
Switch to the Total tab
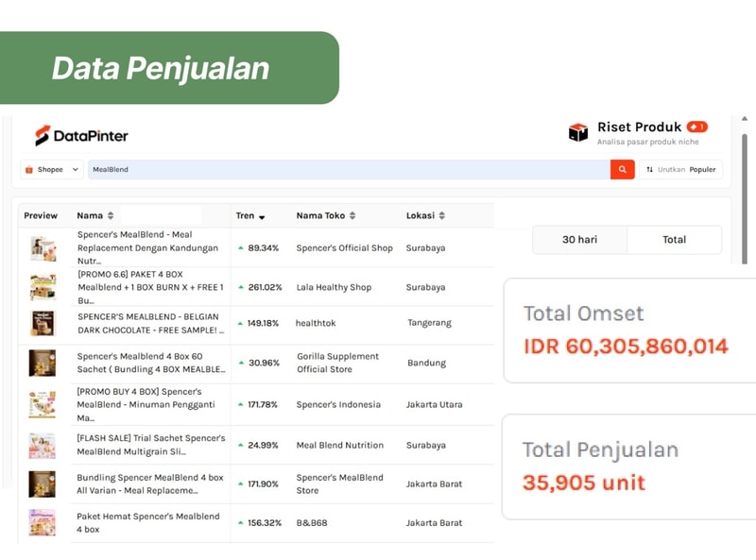tap(674, 240)
